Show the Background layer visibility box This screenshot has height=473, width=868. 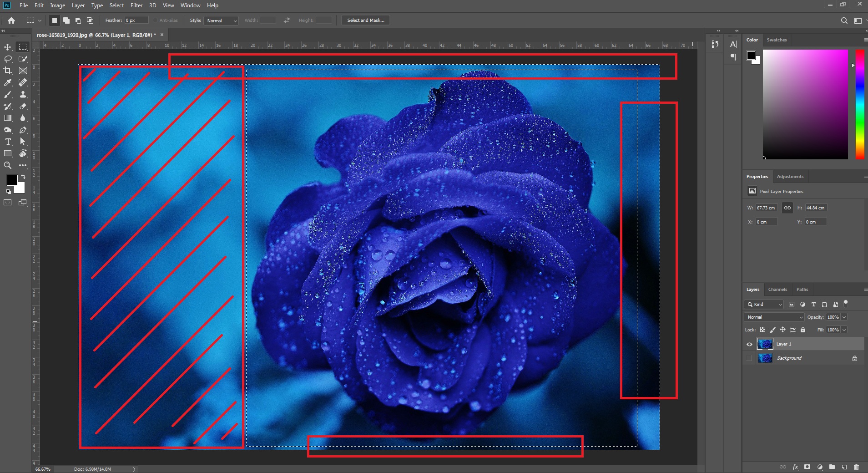click(x=749, y=358)
